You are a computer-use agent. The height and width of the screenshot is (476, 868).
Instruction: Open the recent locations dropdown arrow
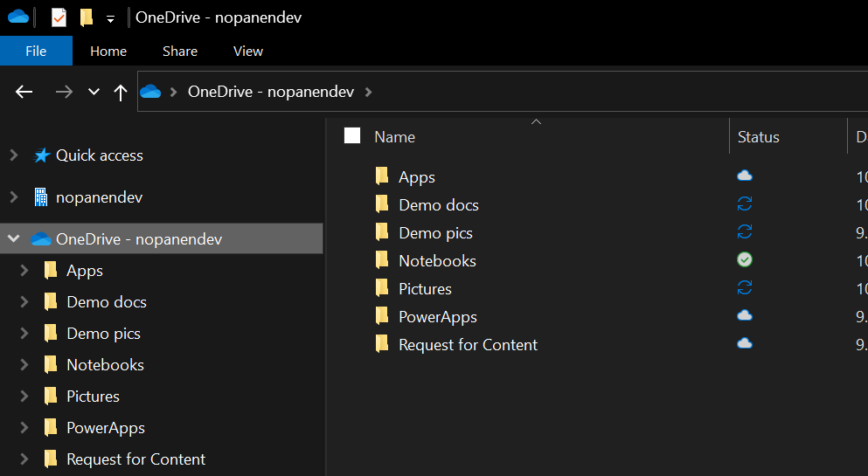(x=94, y=92)
